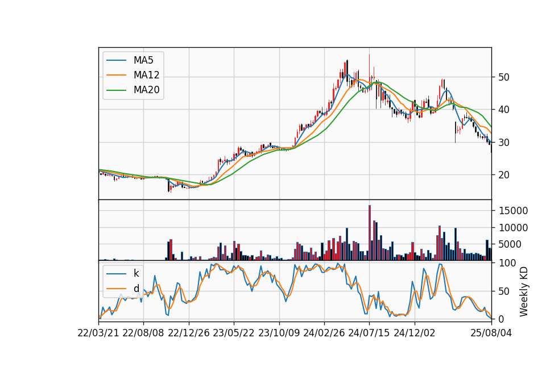Image resolution: width=546 pixels, height=392 pixels.
Task: Click the KD axis value 50
Action: coord(503,291)
